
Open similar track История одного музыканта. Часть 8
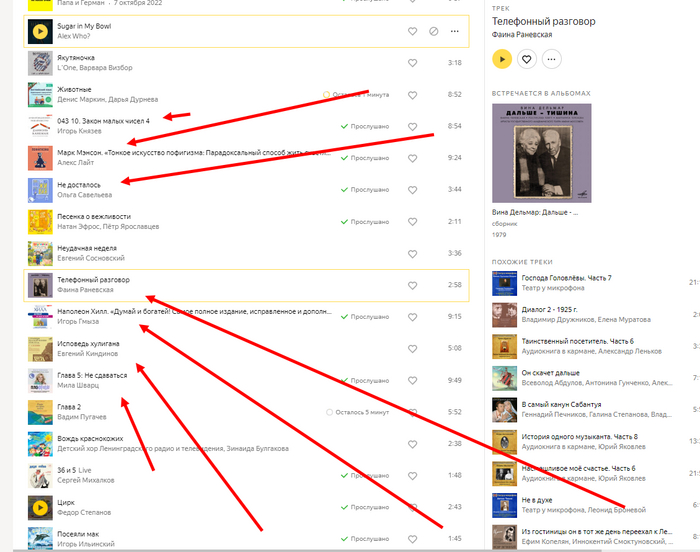click(579, 437)
